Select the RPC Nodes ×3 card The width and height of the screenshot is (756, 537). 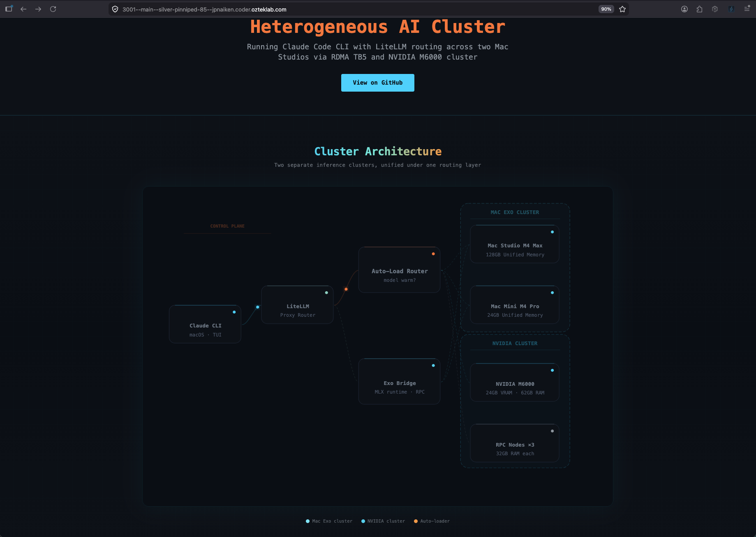click(515, 443)
